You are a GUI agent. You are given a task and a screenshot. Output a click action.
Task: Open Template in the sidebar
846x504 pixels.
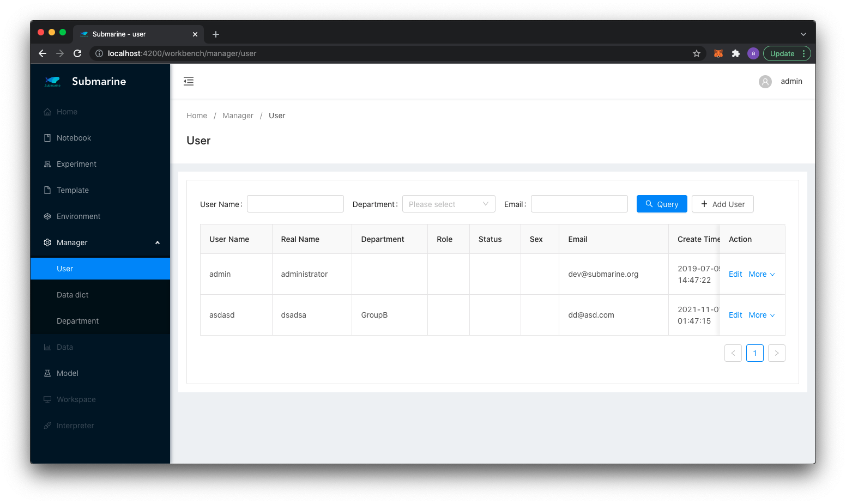click(100, 190)
